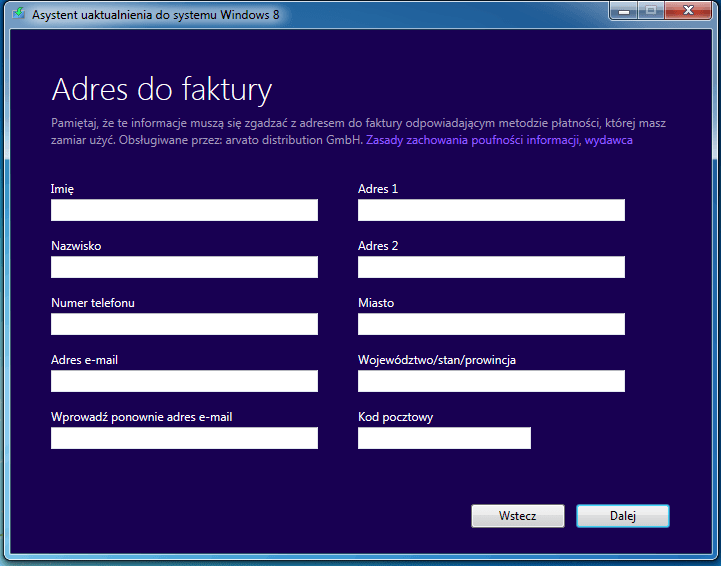
Task: Click the window title bar text
Action: tap(155, 15)
